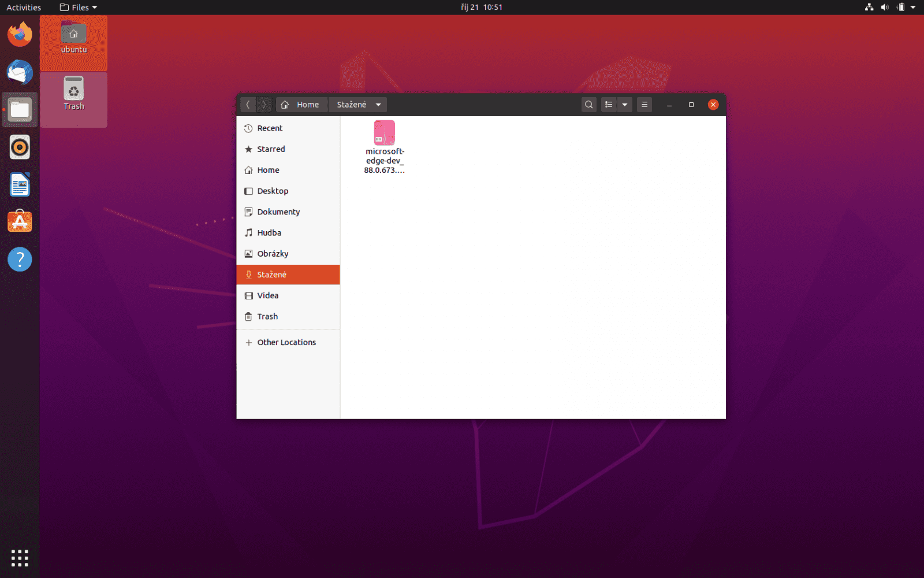Launch Rhythmbox music player from the dock
924x578 pixels.
[20, 147]
